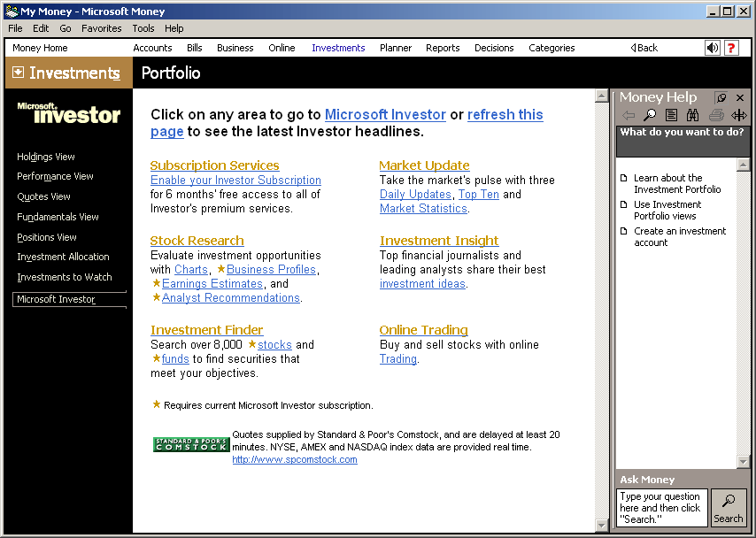Open the Top Ten link

478,195
